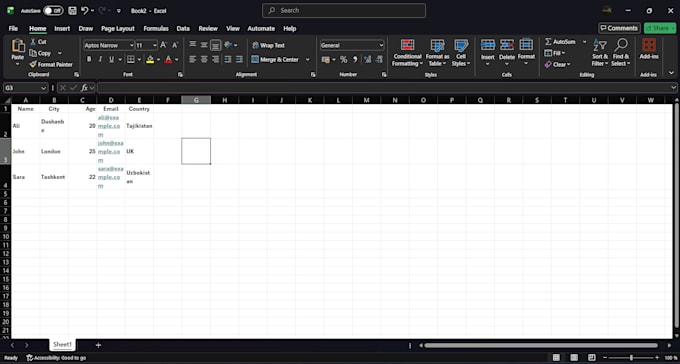Open the File menu
Viewport: 680px width, 364px height.
(13, 28)
